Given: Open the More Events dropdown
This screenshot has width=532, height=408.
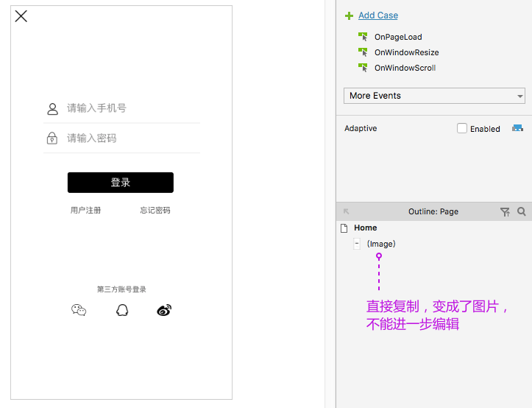Looking at the screenshot, I should [x=434, y=96].
